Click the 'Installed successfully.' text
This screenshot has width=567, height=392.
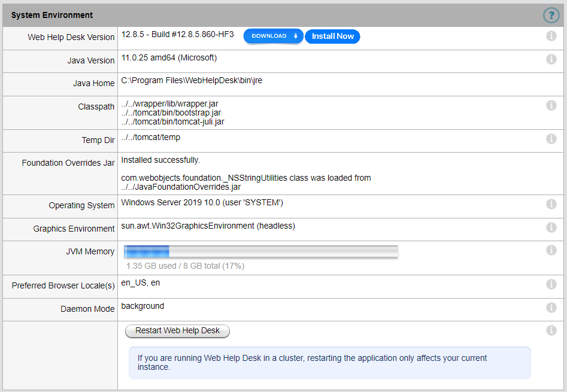pyautogui.click(x=160, y=160)
